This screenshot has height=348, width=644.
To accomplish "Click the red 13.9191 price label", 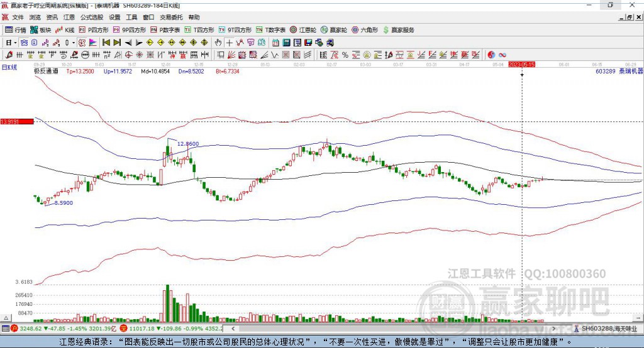I will 17,121.
